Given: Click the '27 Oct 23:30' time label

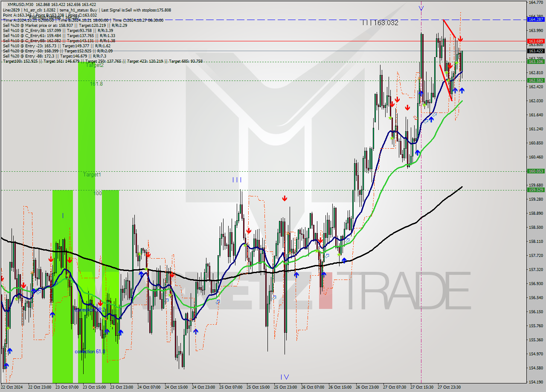Looking at the screenshot, I should coord(449,387).
